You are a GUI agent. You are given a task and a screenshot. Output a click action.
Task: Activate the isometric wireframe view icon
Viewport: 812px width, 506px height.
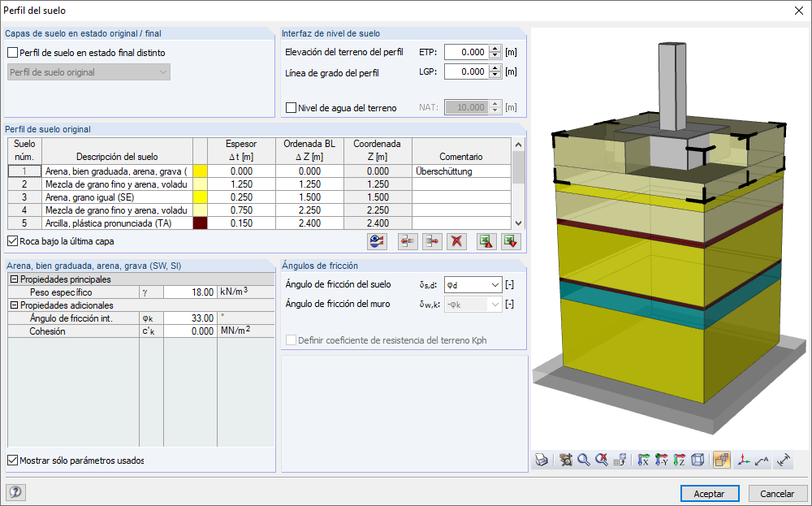(698, 460)
